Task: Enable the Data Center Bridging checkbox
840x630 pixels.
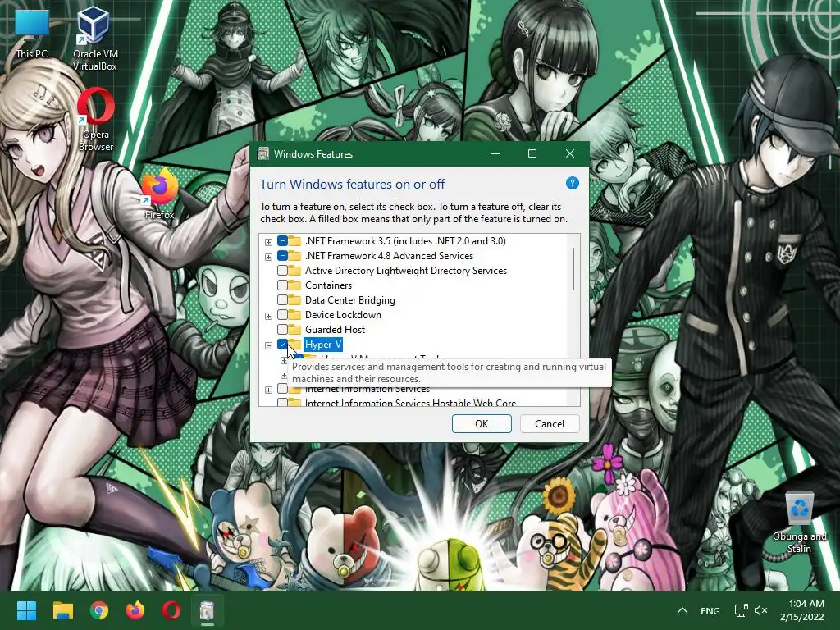Action: pyautogui.click(x=282, y=300)
